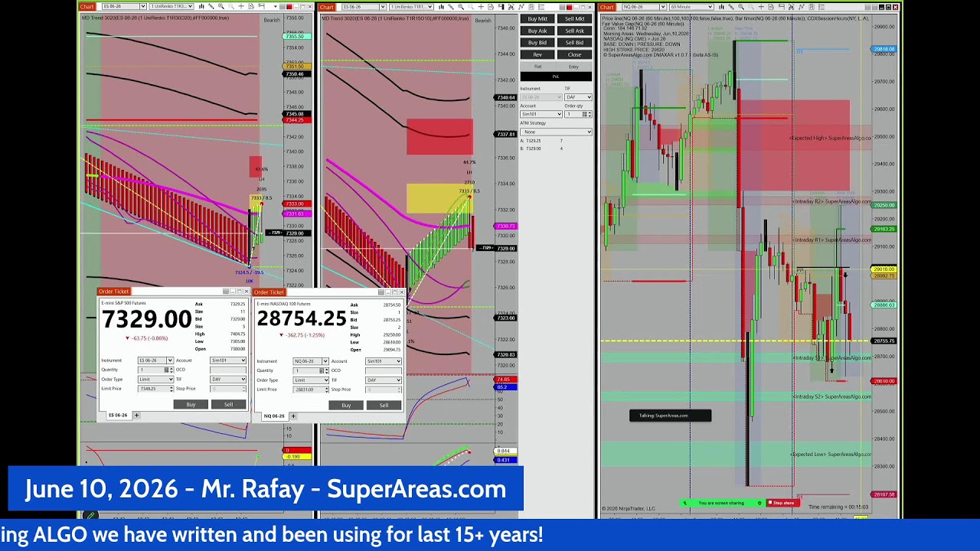The image size is (980, 551).
Task: Click PnL bar in chart trader
Action: 556,77
